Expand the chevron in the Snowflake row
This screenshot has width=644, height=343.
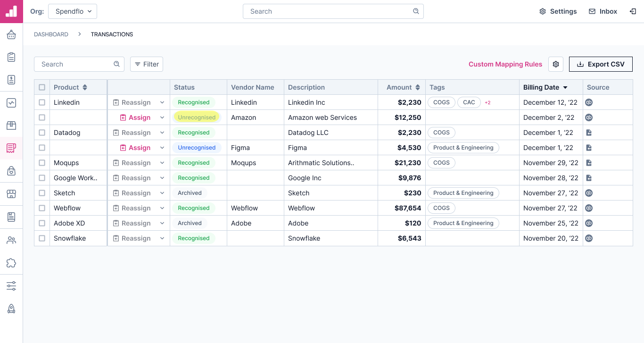tap(162, 238)
